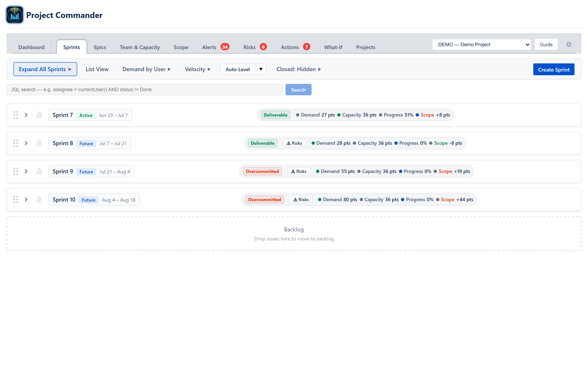Image resolution: width=588 pixels, height=368 pixels.
Task: Expand Sprint 7 with its chevron
Action: pyautogui.click(x=26, y=115)
